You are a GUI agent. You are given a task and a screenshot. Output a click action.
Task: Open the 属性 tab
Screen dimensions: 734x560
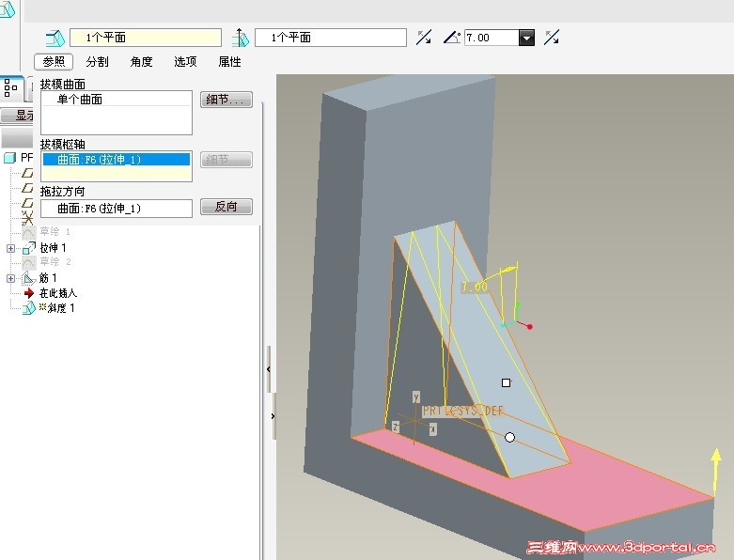click(x=230, y=61)
